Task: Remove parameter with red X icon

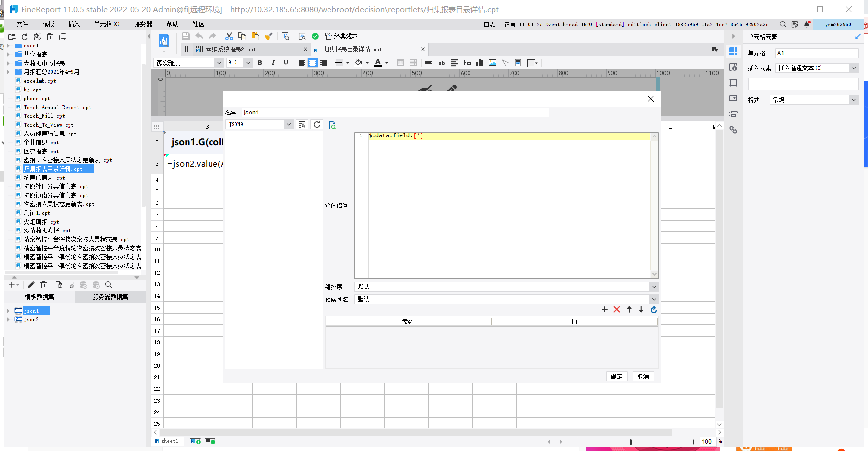Action: [617, 309]
